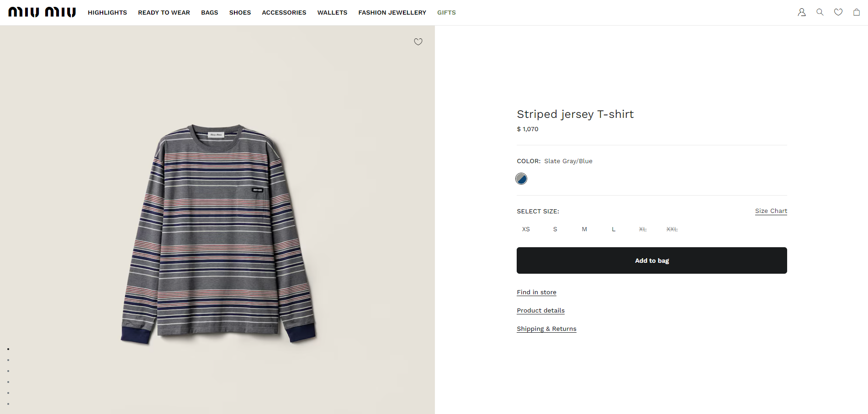Select size S
The width and height of the screenshot is (868, 414).
[x=555, y=229]
